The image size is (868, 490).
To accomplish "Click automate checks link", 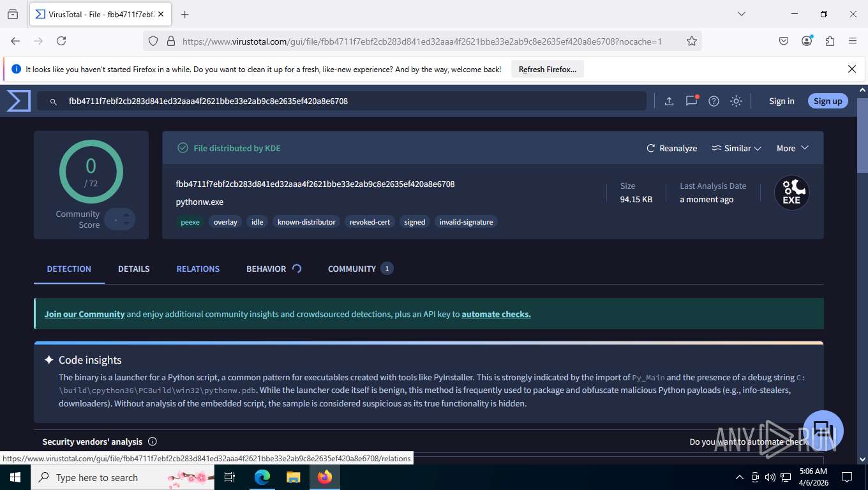I will [496, 314].
